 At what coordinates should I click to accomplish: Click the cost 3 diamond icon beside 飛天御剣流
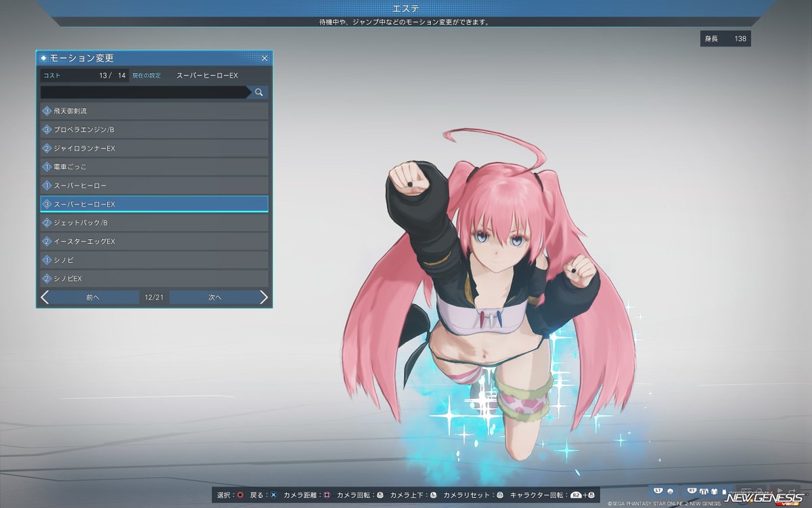(x=47, y=110)
